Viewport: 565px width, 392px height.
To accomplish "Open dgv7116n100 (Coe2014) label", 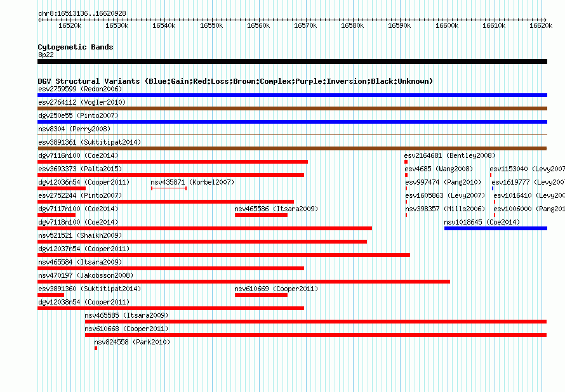I will pos(78,155).
